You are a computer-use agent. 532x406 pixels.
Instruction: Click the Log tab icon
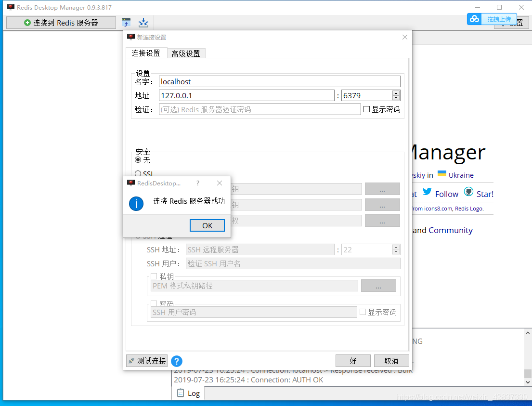click(x=181, y=393)
